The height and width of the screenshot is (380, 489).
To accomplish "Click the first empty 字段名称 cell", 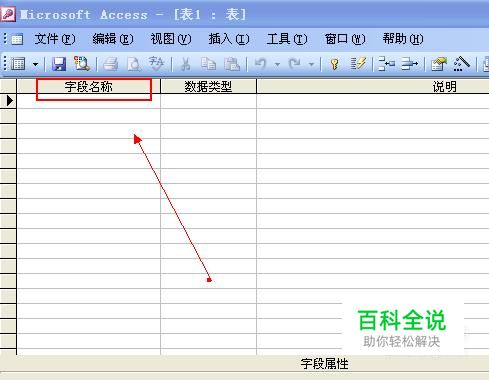I will [x=88, y=101].
